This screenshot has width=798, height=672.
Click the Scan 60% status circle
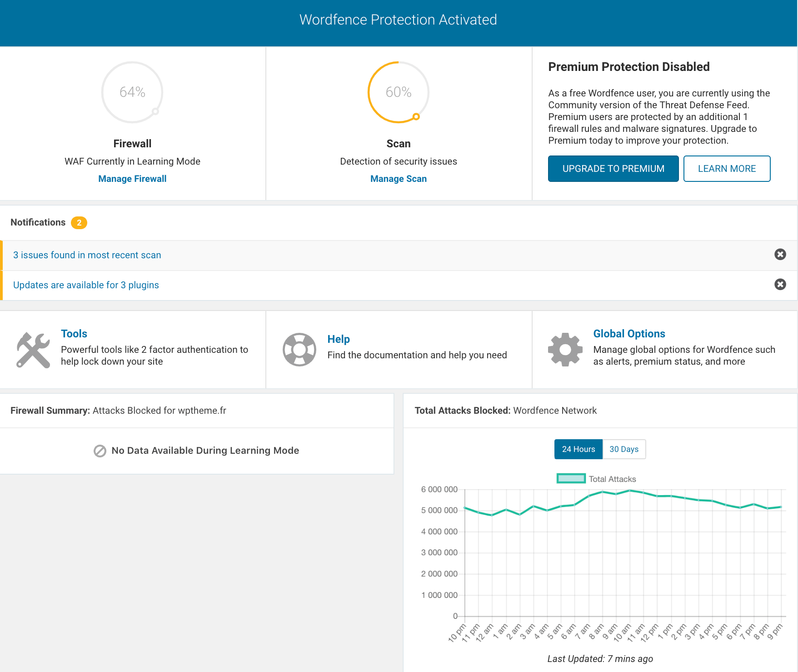coord(399,92)
